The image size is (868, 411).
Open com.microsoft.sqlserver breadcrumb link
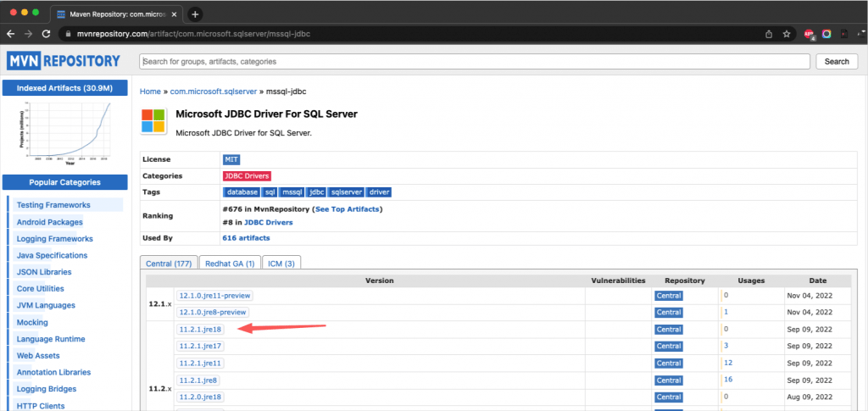click(x=214, y=92)
